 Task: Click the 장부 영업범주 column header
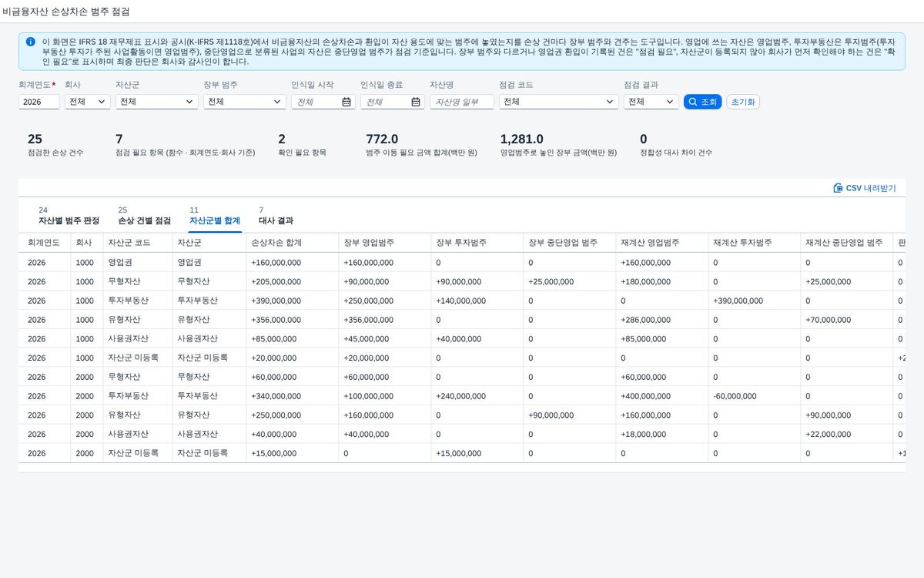(385, 243)
